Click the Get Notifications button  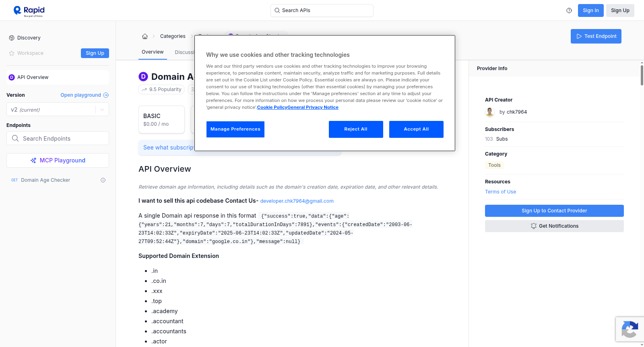(554, 226)
